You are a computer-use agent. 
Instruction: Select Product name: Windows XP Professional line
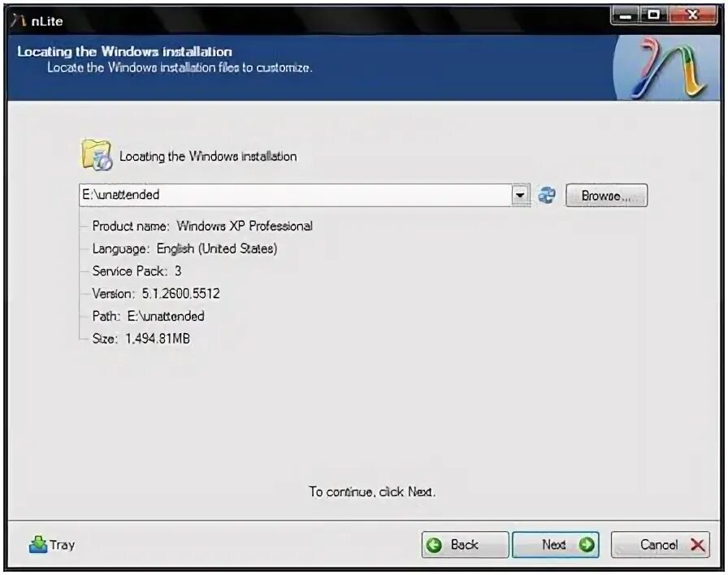click(x=202, y=226)
